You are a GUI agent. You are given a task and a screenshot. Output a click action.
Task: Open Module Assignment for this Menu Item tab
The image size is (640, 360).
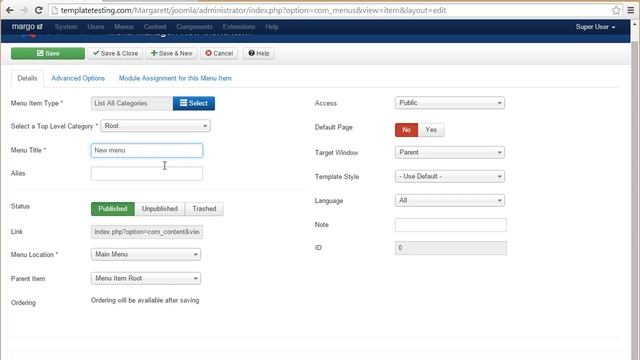(x=175, y=78)
